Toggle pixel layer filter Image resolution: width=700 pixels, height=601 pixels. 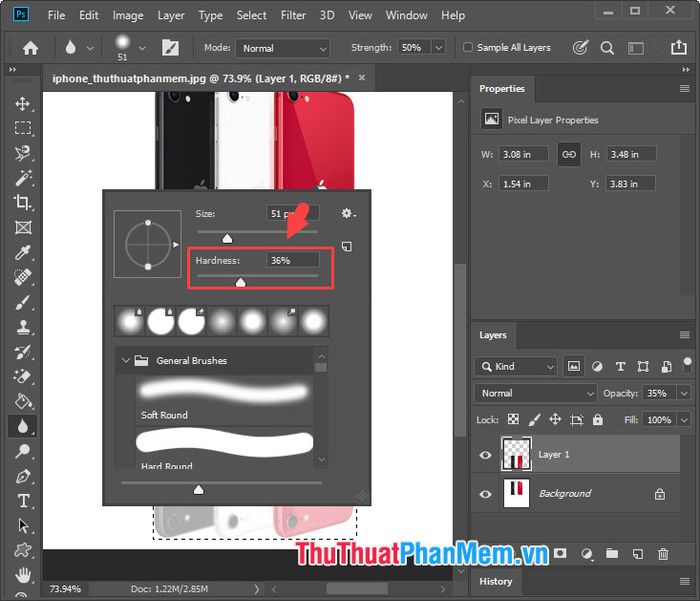pos(574,367)
